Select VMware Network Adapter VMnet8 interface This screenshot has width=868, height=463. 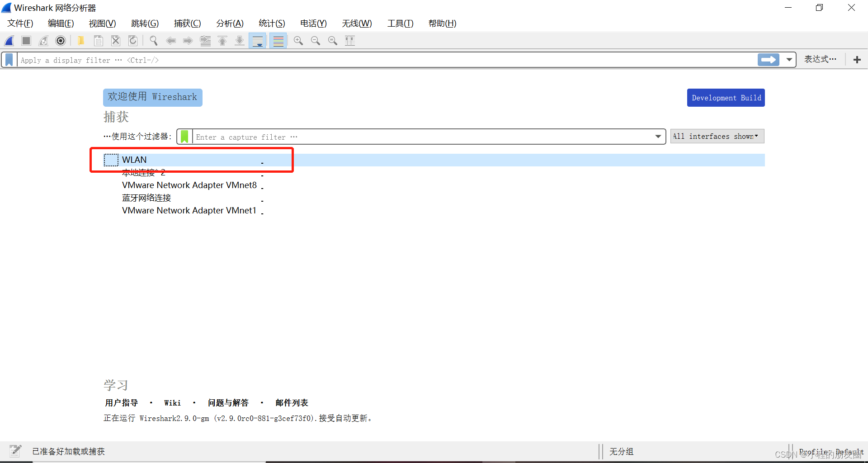tap(434, 185)
